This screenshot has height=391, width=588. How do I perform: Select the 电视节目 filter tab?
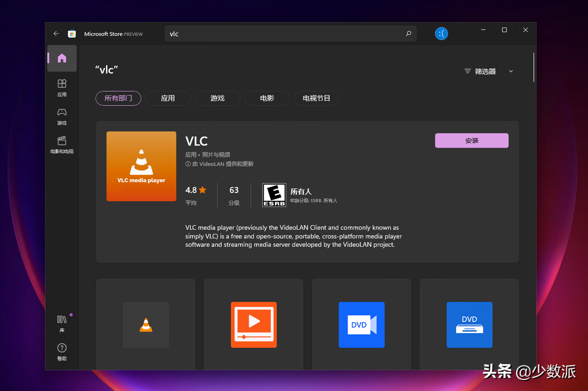click(317, 98)
